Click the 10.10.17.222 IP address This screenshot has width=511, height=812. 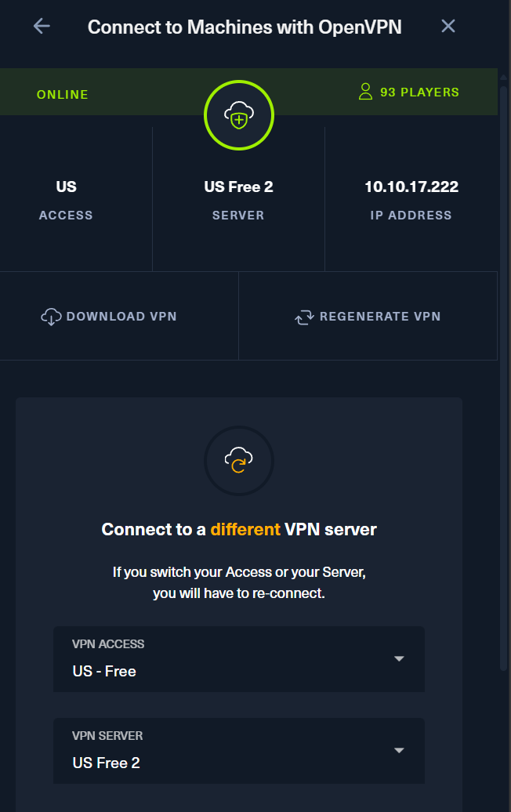pyautogui.click(x=411, y=187)
